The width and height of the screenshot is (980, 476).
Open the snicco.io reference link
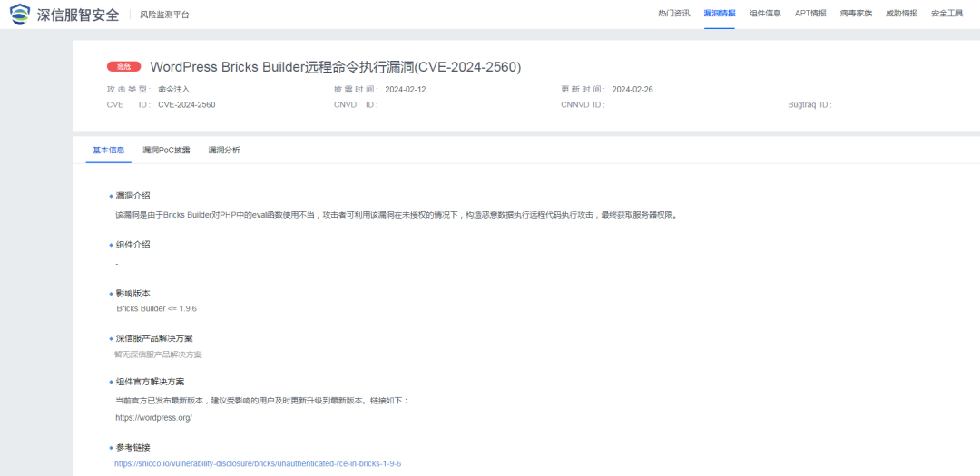click(x=258, y=464)
